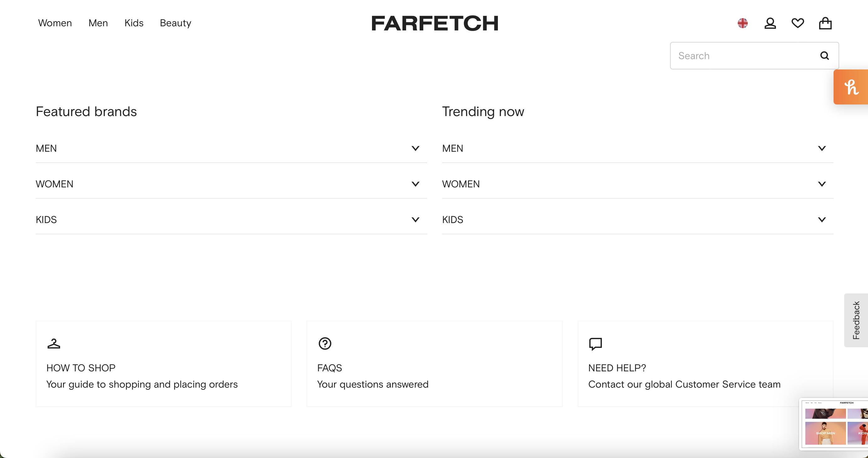This screenshot has height=458, width=868.
Task: Expand Featured brands MEN section
Action: click(415, 149)
